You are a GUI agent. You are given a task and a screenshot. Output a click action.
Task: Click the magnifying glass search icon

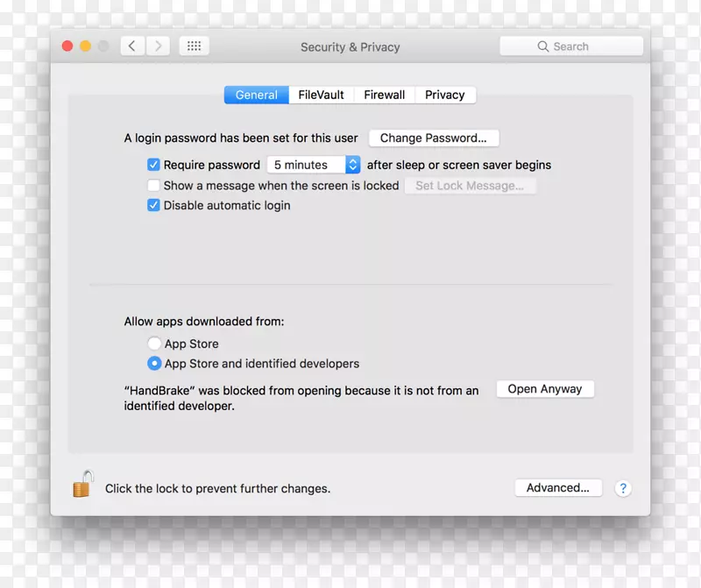point(543,46)
